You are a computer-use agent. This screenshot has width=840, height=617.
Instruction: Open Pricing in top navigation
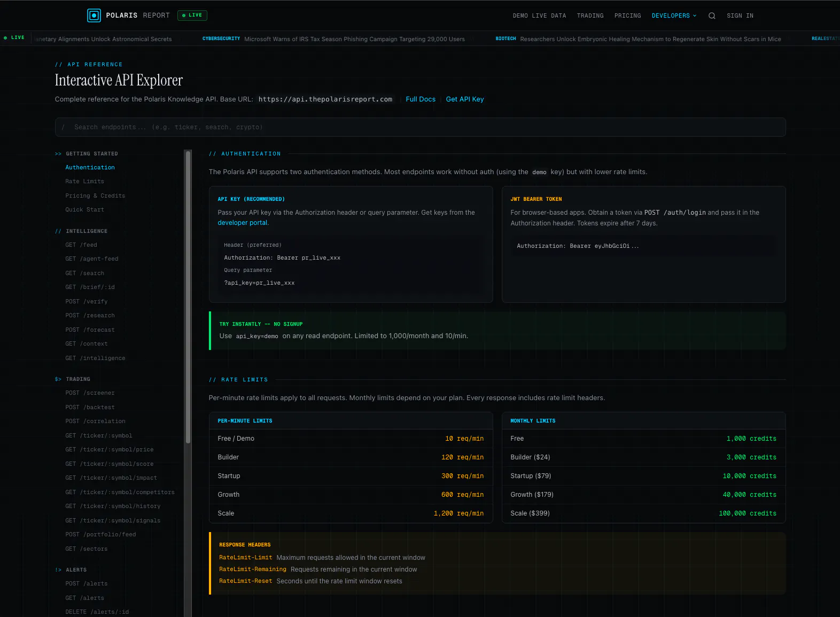[x=627, y=15]
